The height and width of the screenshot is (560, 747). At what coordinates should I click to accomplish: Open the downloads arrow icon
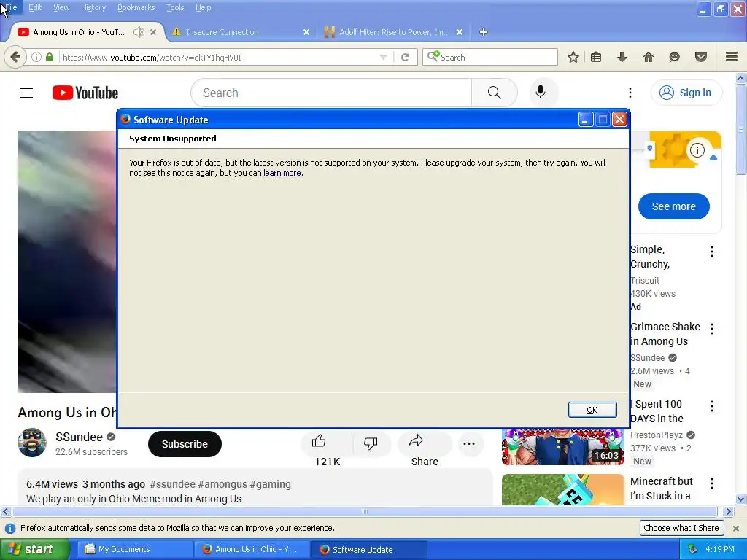coord(622,57)
